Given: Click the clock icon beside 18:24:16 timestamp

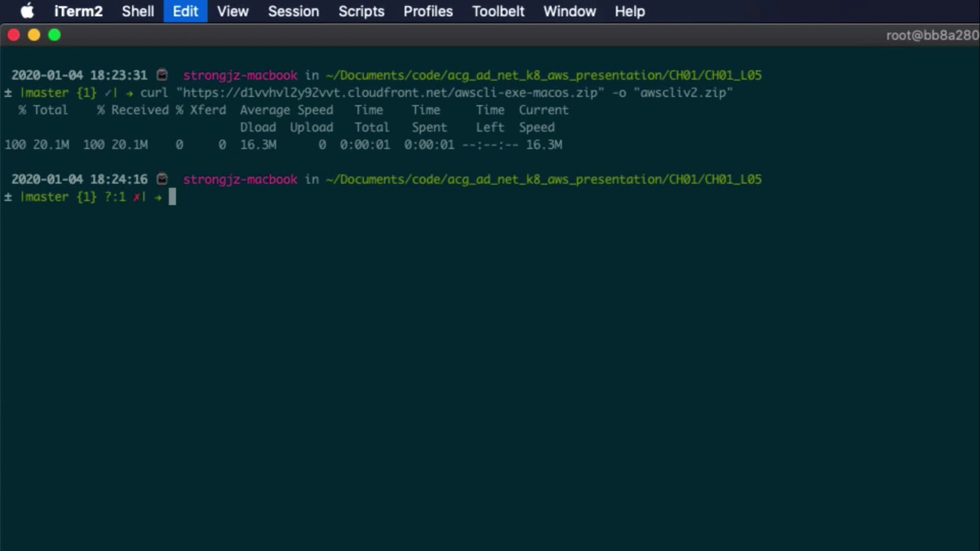Looking at the screenshot, I should point(162,179).
